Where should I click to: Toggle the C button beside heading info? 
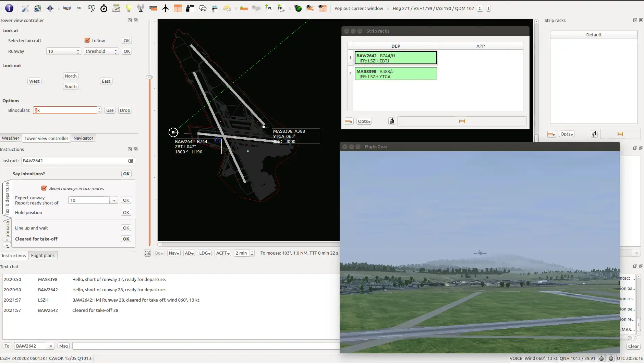coord(480,8)
